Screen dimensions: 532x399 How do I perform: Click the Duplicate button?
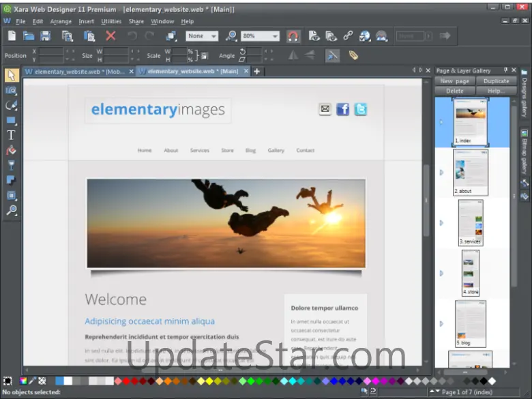click(496, 81)
